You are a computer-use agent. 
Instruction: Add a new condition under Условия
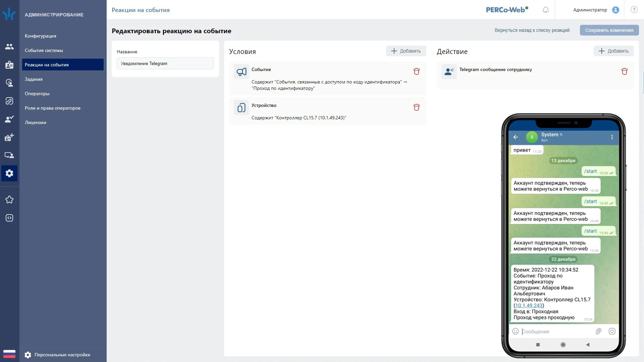click(x=406, y=51)
